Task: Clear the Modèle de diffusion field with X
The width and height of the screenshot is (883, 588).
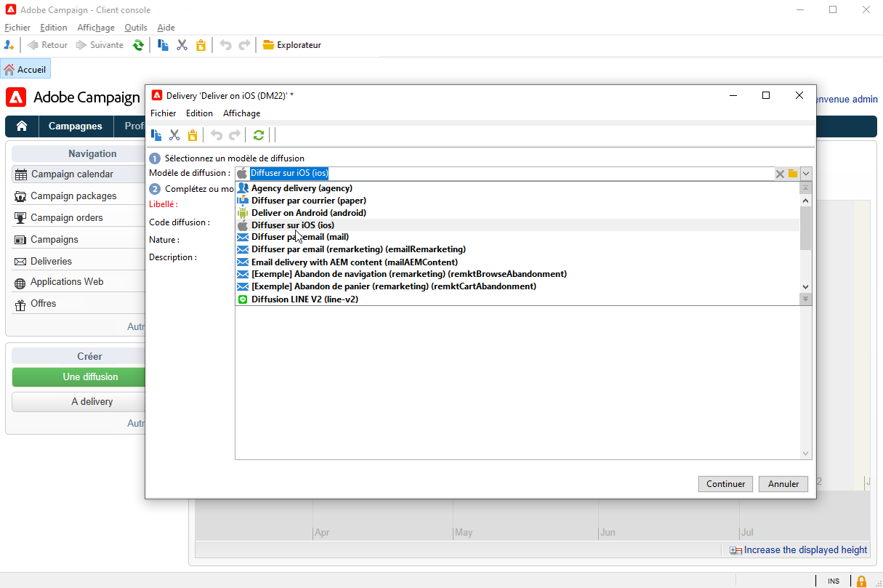Action: (x=780, y=174)
